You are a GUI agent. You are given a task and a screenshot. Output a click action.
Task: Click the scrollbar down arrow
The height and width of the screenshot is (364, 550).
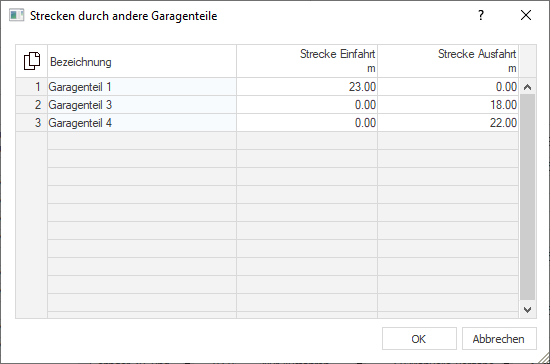pyautogui.click(x=527, y=310)
